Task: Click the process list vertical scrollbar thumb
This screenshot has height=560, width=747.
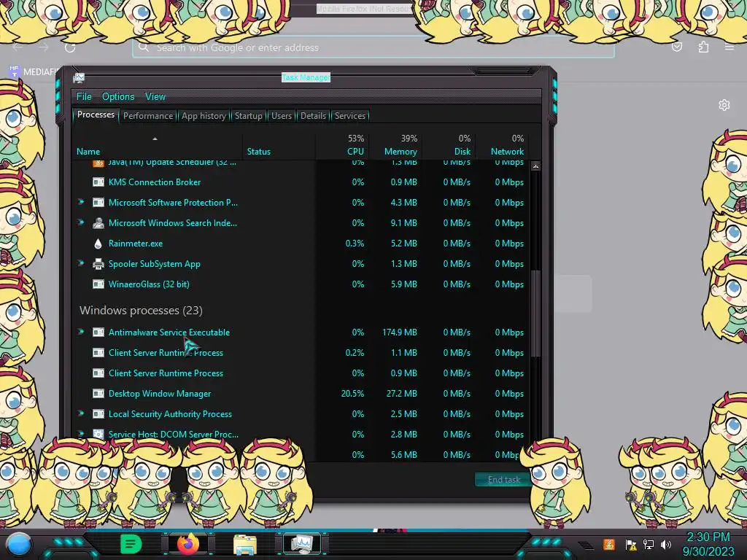Action: [535, 314]
